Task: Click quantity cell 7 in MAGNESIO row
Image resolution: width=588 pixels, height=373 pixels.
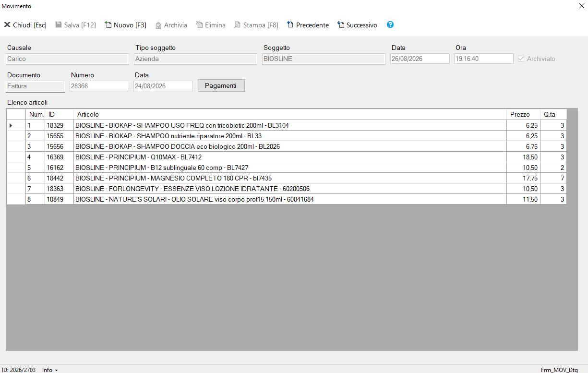Action: click(553, 178)
